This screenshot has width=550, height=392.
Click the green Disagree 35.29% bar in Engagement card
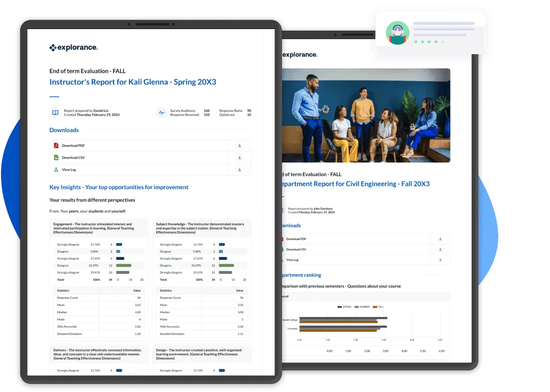pos(124,266)
